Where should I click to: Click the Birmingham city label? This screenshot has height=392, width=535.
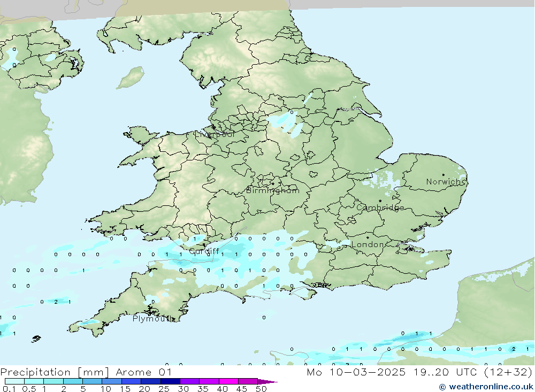pyautogui.click(x=273, y=191)
